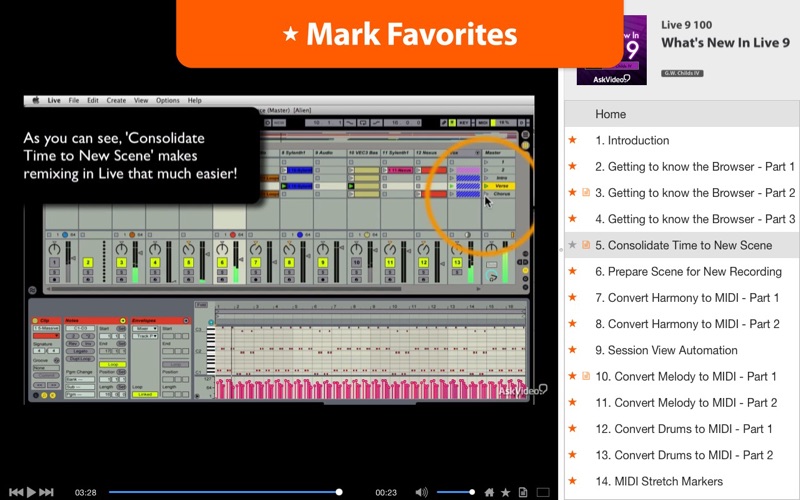Screen dimensions: 800x500
Task: Go home using the player house icon
Action: (x=489, y=492)
